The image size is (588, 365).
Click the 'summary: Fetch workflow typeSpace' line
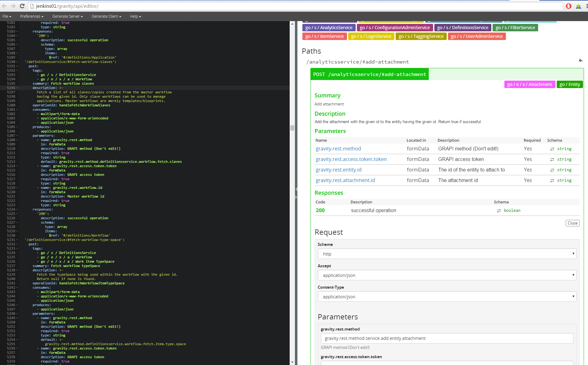click(x=66, y=266)
